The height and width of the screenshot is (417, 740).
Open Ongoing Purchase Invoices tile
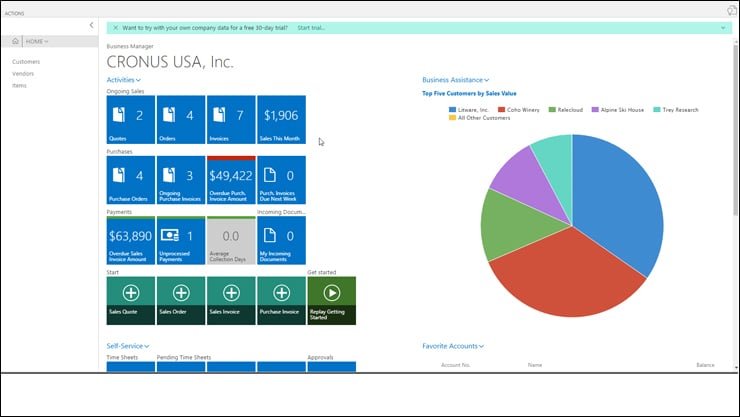(x=181, y=180)
